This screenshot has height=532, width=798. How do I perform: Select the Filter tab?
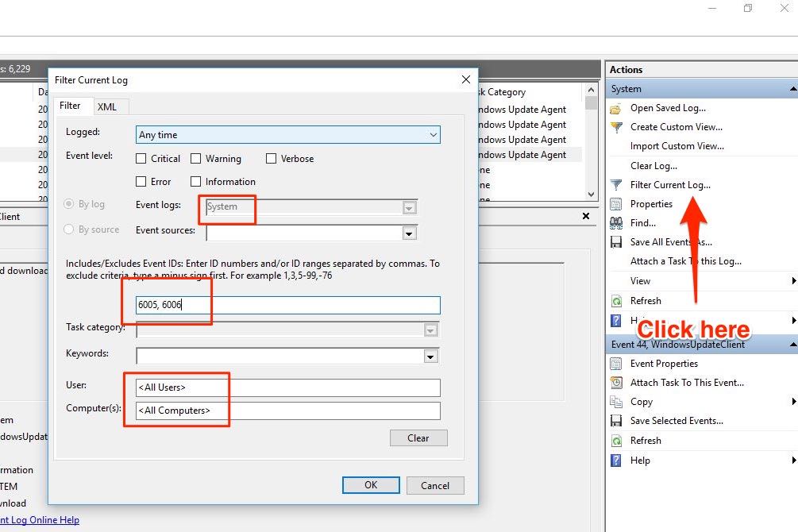71,105
